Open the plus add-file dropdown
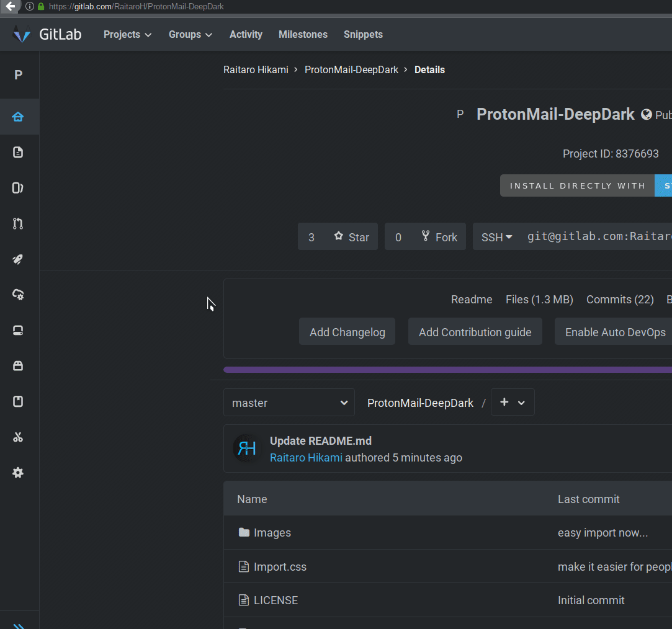 click(513, 403)
